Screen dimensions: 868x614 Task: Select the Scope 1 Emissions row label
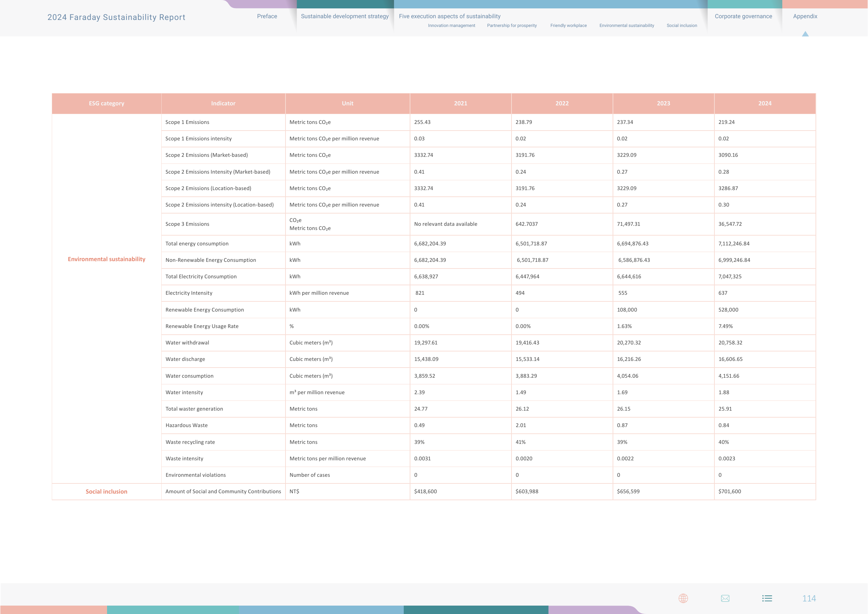(x=187, y=122)
